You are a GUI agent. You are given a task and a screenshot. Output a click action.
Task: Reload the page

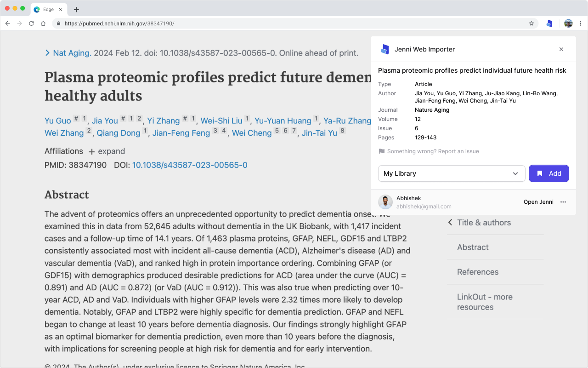tap(31, 23)
